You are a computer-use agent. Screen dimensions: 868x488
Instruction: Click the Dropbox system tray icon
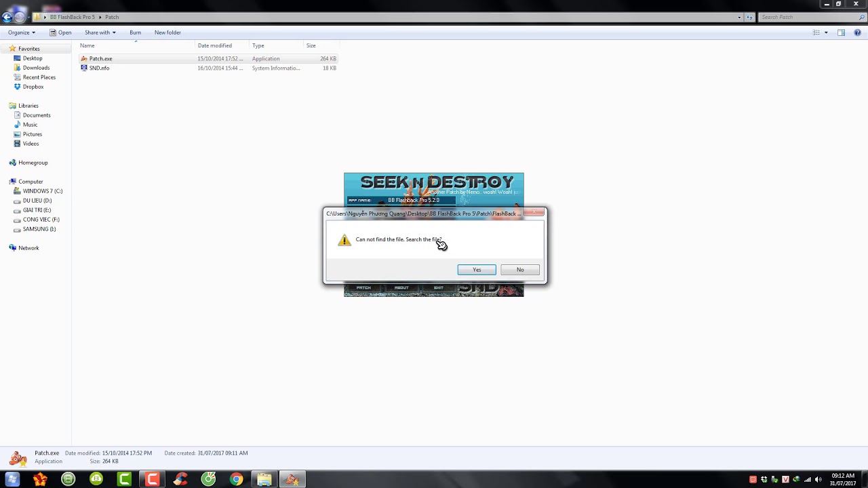pos(764,480)
